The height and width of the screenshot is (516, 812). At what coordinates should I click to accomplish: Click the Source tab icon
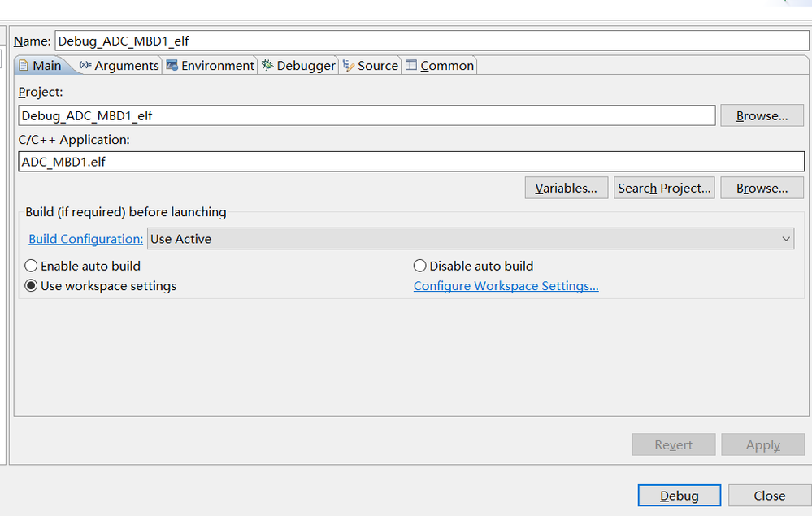point(349,65)
